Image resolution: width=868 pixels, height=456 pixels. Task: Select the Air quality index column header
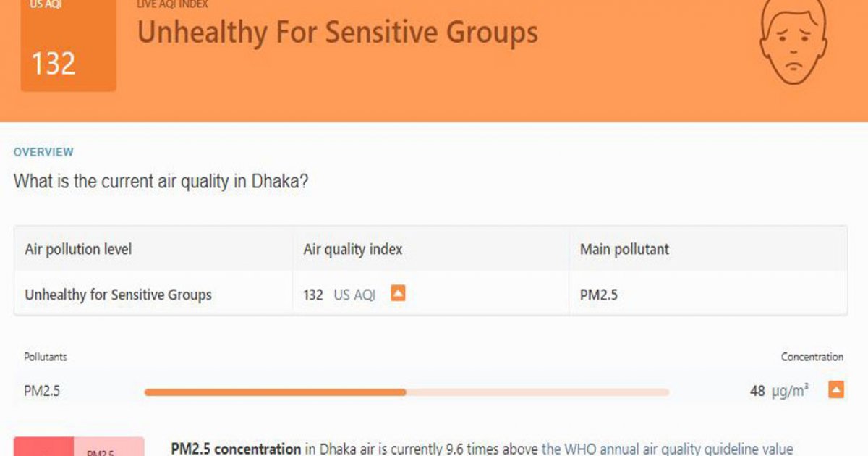tap(352, 249)
